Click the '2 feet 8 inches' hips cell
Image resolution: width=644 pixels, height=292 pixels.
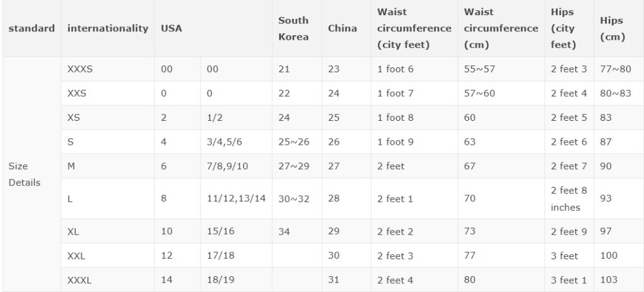click(569, 199)
